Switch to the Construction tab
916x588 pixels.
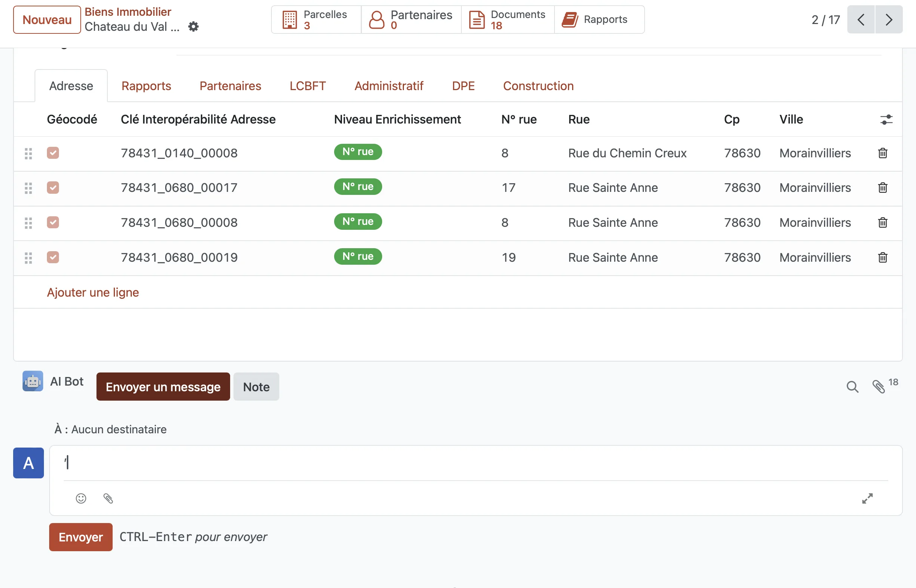click(x=538, y=86)
